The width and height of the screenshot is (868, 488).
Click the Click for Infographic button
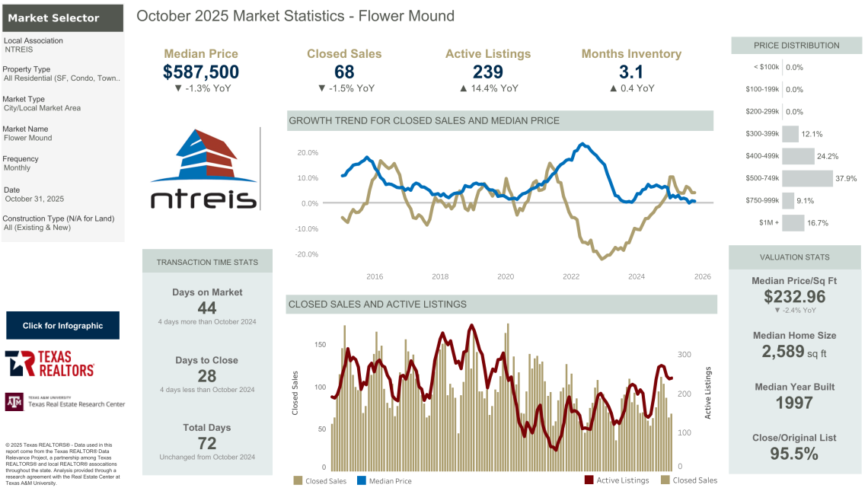[x=62, y=325]
